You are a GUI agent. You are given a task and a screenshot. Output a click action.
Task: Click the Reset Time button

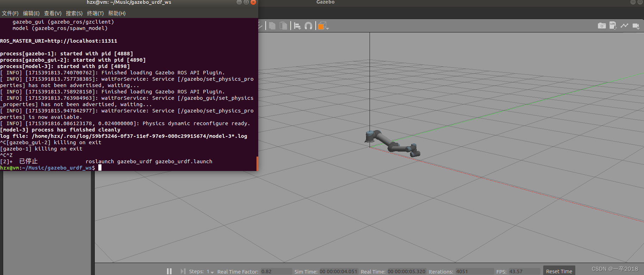pyautogui.click(x=559, y=271)
